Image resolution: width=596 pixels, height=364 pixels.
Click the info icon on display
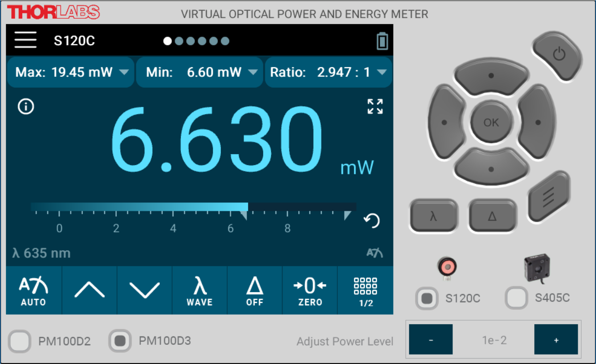[26, 106]
